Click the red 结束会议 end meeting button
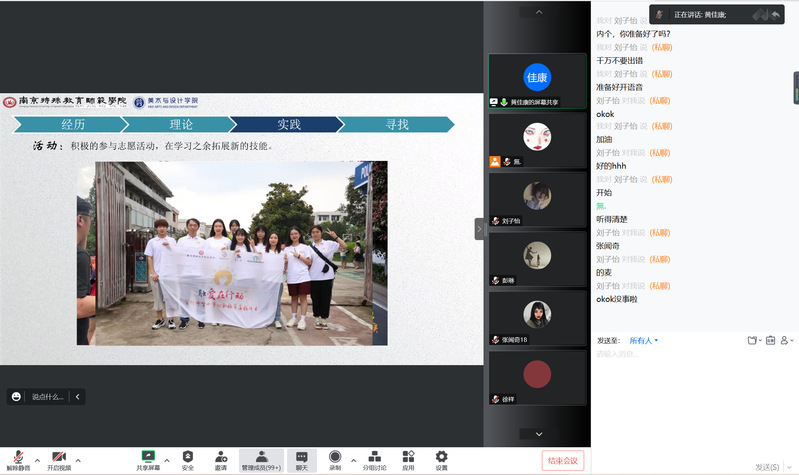This screenshot has height=475, width=799. (x=562, y=460)
